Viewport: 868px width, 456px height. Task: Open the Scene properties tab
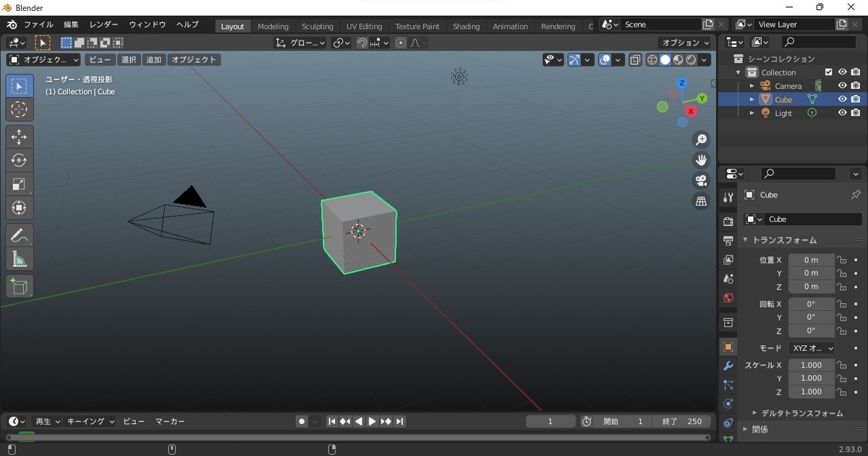tap(728, 279)
